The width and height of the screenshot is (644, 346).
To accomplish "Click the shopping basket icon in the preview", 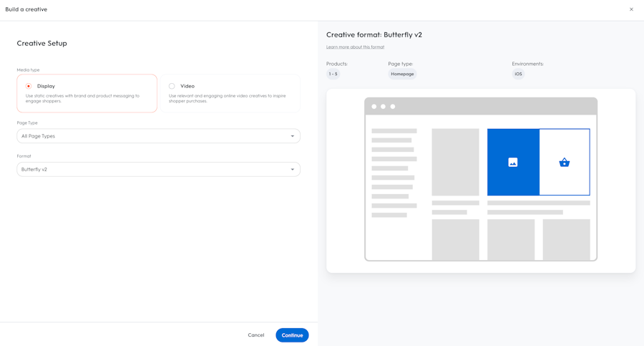I will point(565,163).
